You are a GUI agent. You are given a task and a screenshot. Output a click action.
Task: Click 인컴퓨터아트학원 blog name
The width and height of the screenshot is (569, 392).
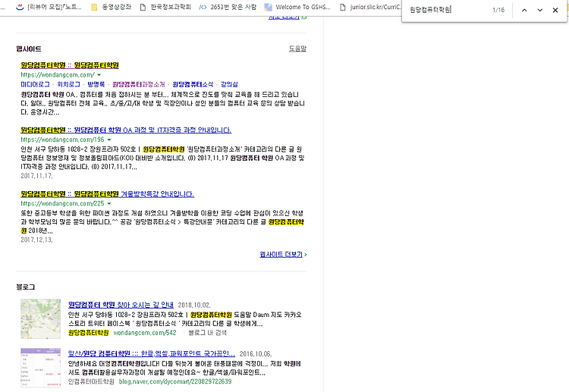[x=91, y=381]
